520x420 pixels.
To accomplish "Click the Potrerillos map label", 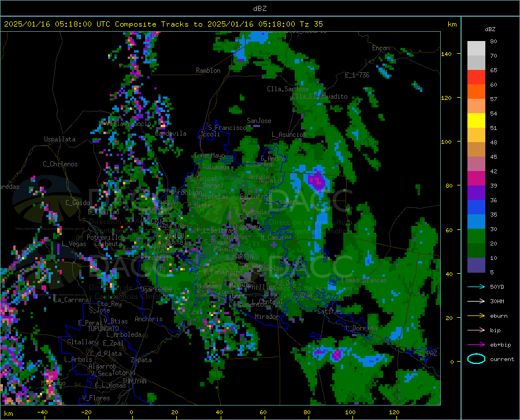I will pyautogui.click(x=106, y=237).
